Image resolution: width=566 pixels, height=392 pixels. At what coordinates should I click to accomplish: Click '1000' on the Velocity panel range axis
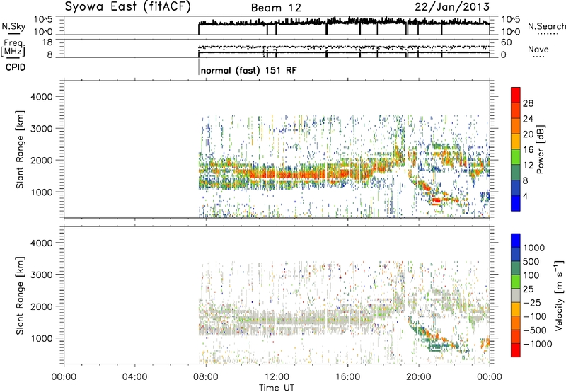click(42, 338)
